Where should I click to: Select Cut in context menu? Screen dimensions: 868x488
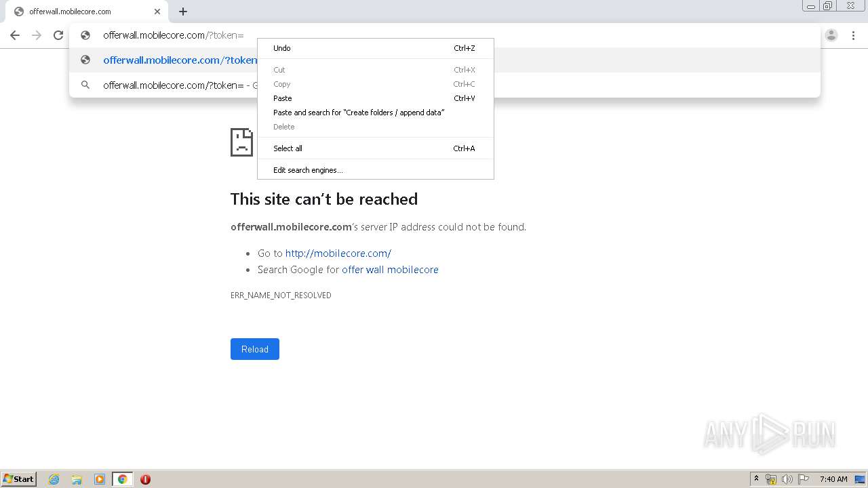(375, 70)
